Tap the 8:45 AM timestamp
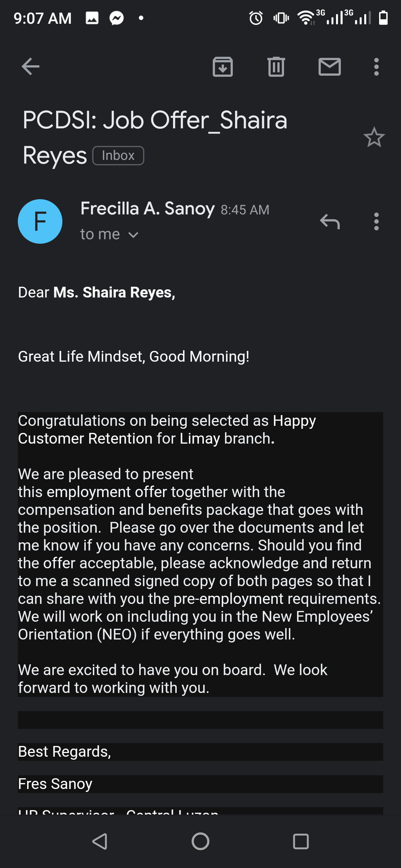The height and width of the screenshot is (868, 401). (245, 210)
